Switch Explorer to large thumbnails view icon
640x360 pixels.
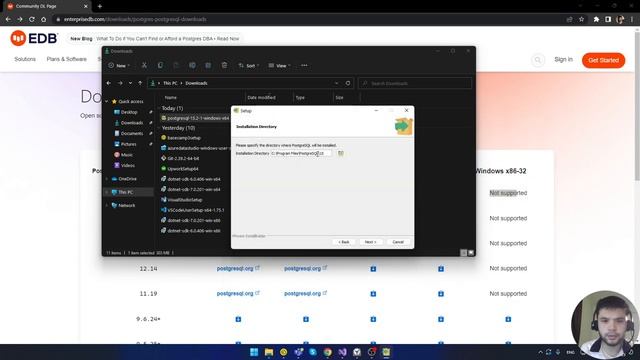click(x=471, y=253)
